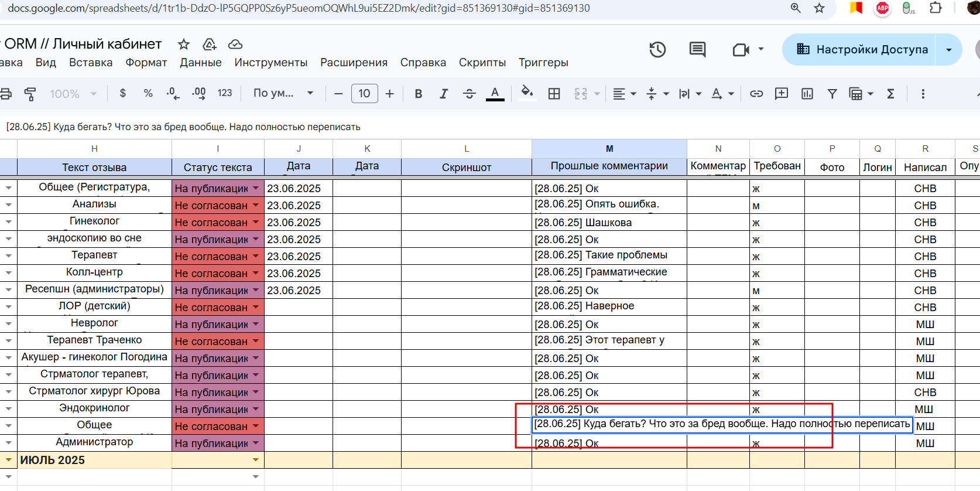Open status dropdown in Анализы row
Image resolution: width=980 pixels, height=491 pixels.
256,205
